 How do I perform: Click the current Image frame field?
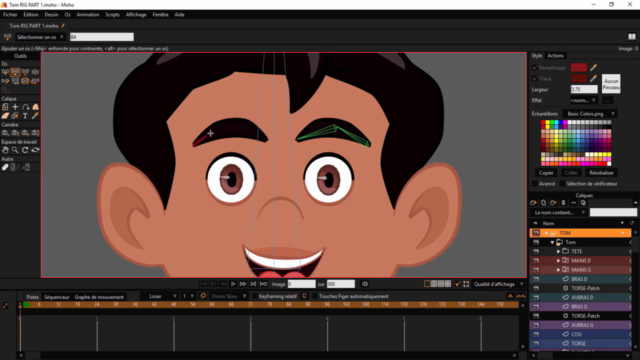pyautogui.click(x=301, y=284)
